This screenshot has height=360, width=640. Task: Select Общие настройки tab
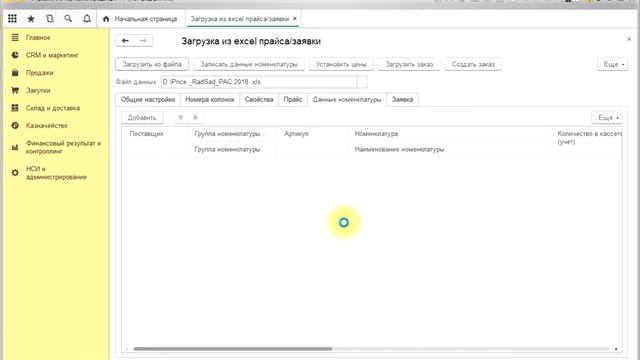148,100
